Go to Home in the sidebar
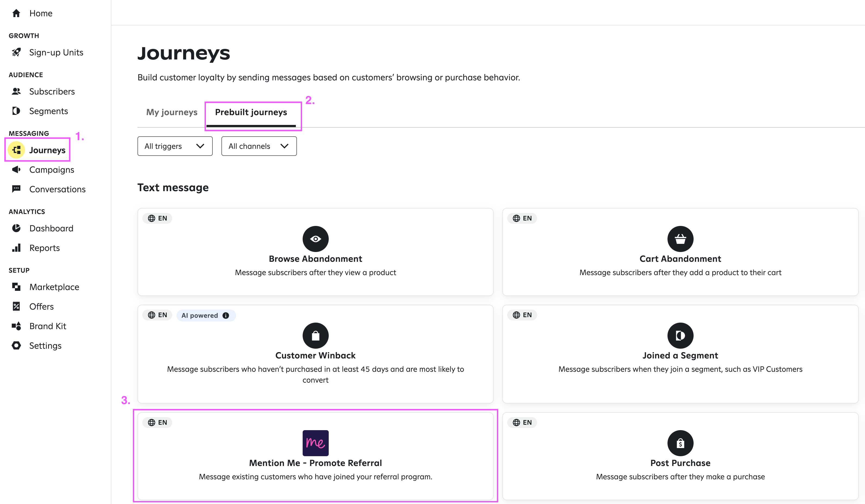The width and height of the screenshot is (865, 504). pos(40,13)
